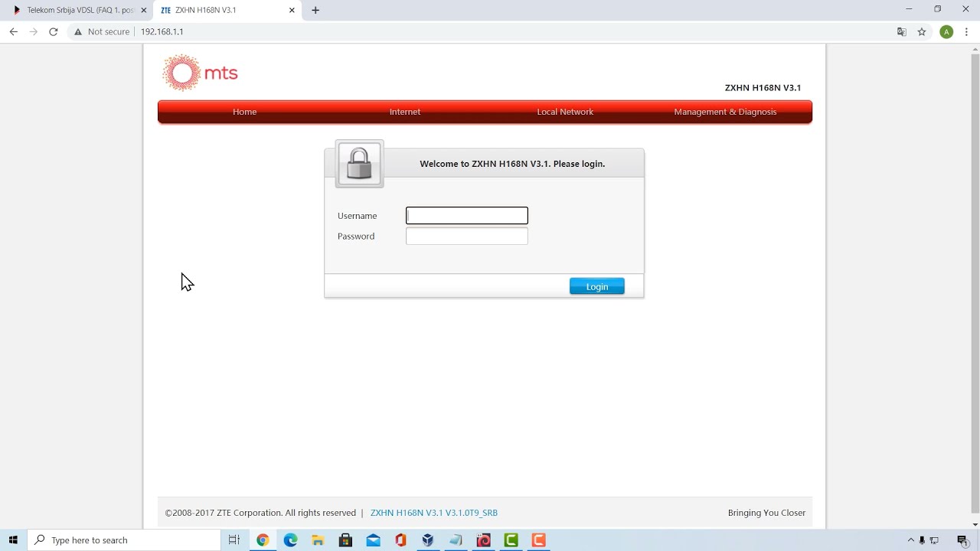Open Management & Diagnosis menu

(725, 112)
